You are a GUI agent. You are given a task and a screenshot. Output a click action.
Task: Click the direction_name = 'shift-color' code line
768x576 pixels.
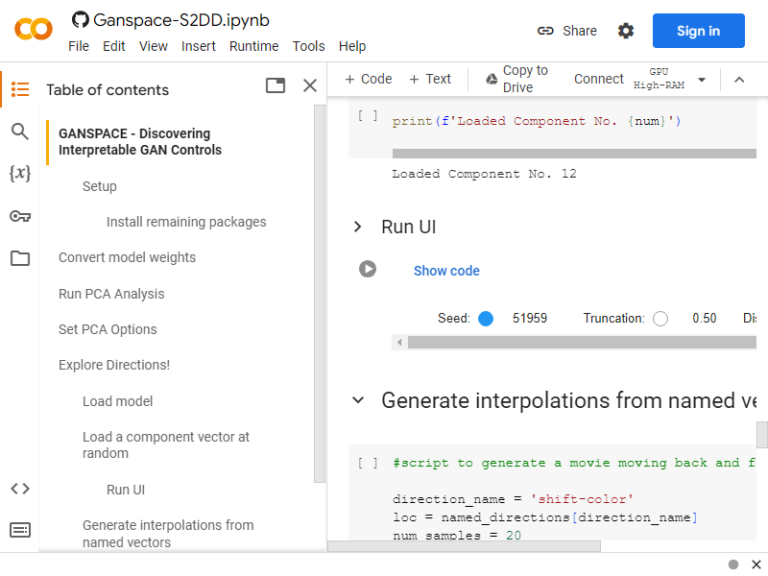[x=513, y=499]
